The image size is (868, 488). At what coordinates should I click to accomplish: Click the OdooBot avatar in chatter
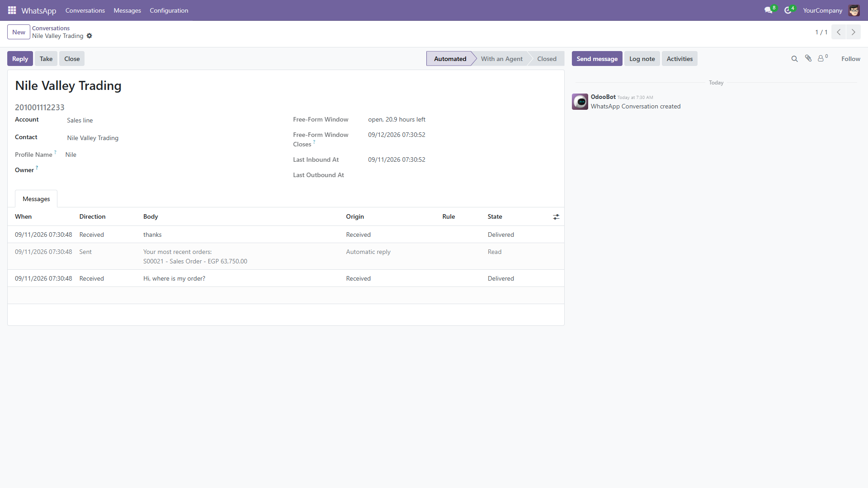pyautogui.click(x=580, y=102)
